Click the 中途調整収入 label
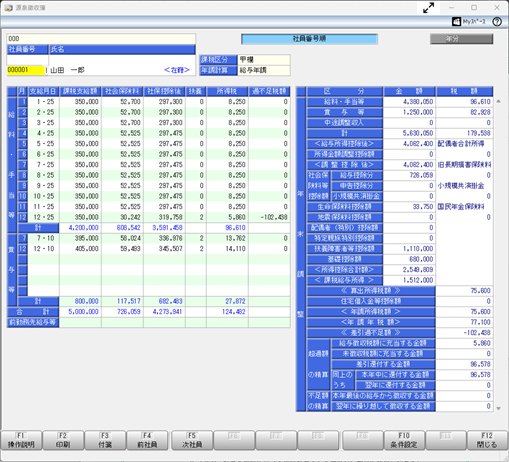Viewport: 509px width, 462px height. click(x=344, y=123)
